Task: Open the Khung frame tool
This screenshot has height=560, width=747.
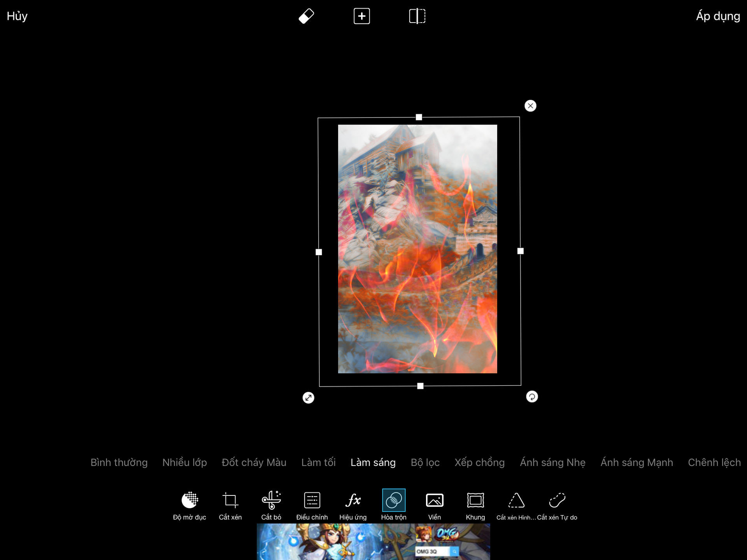Action: pyautogui.click(x=475, y=506)
